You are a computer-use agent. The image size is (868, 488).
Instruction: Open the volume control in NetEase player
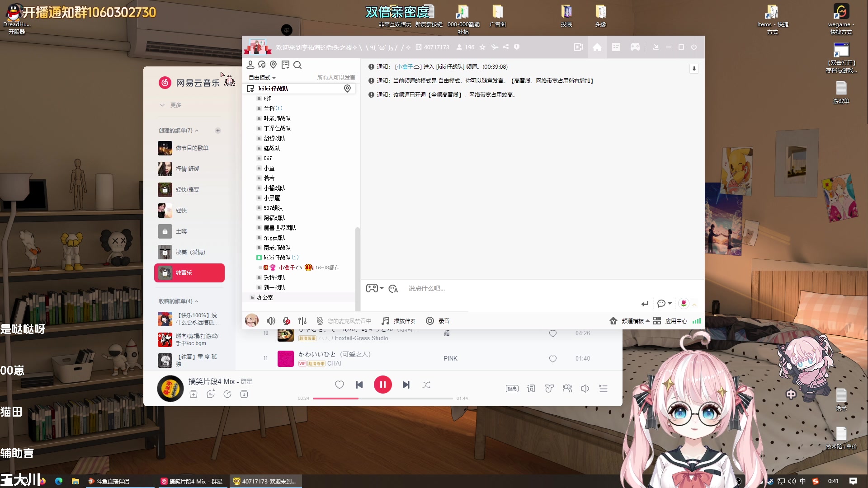coord(585,389)
